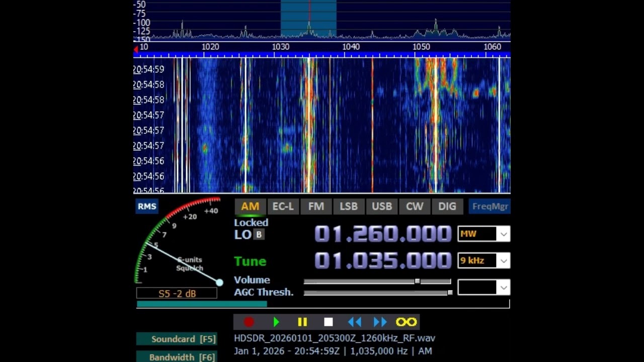Click 1050 on the frequency scale
Viewport: 644px width, 362px height.
(x=422, y=47)
